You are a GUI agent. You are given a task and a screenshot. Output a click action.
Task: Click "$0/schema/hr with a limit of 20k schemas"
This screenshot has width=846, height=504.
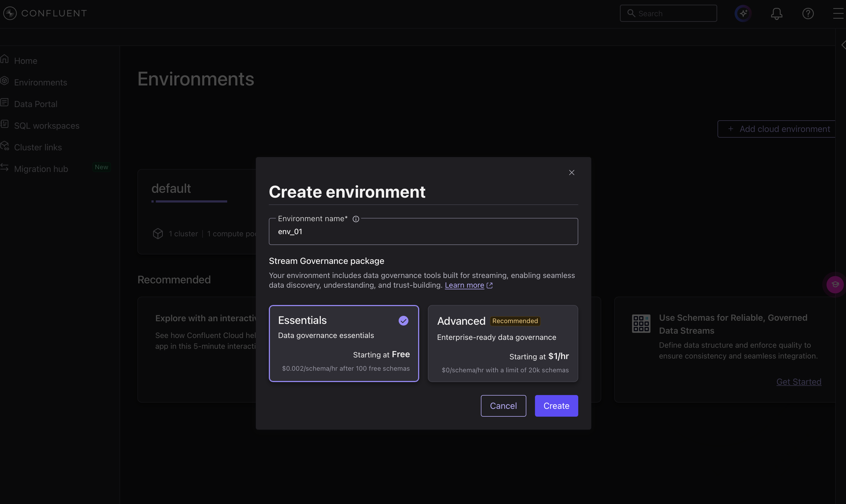point(505,370)
